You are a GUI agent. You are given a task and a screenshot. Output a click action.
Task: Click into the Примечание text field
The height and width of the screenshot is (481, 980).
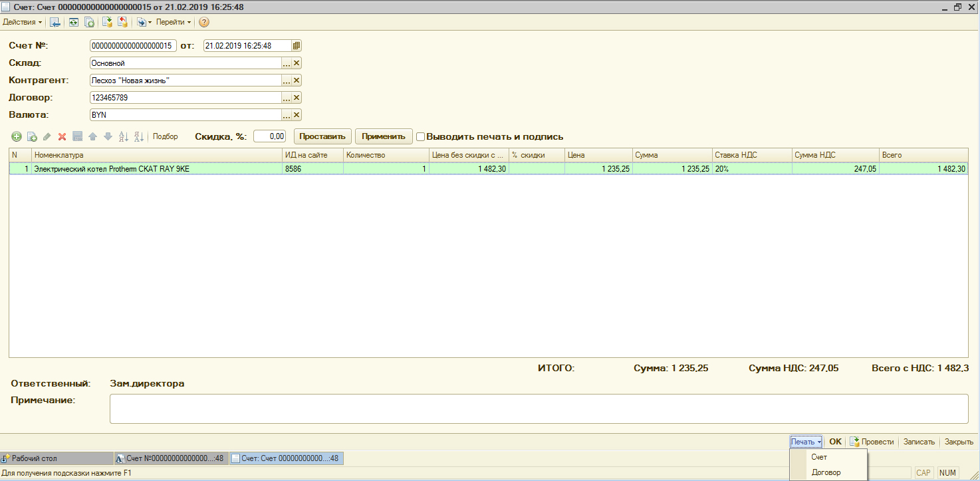(x=539, y=408)
